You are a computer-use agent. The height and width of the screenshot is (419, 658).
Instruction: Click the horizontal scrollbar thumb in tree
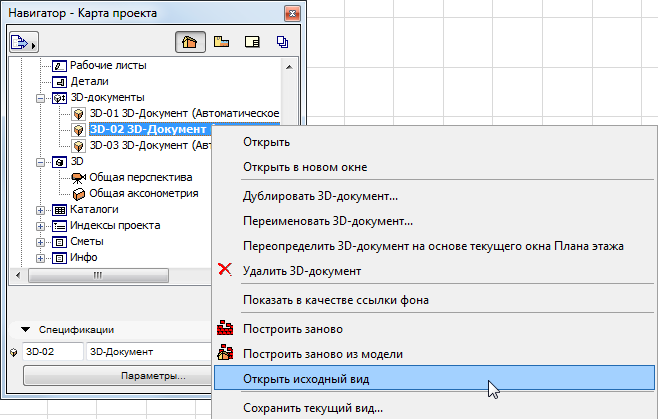coord(98,275)
